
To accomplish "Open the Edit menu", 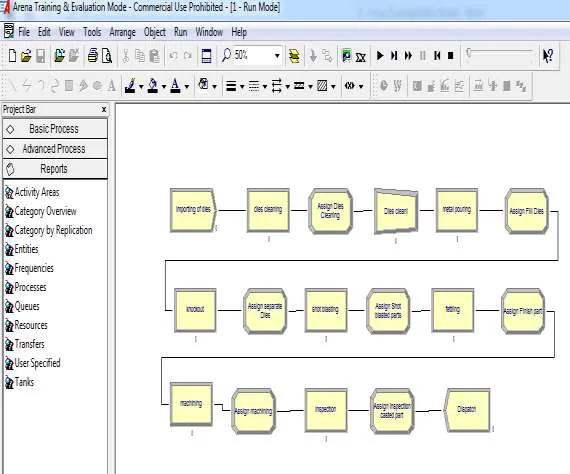I will [44, 32].
